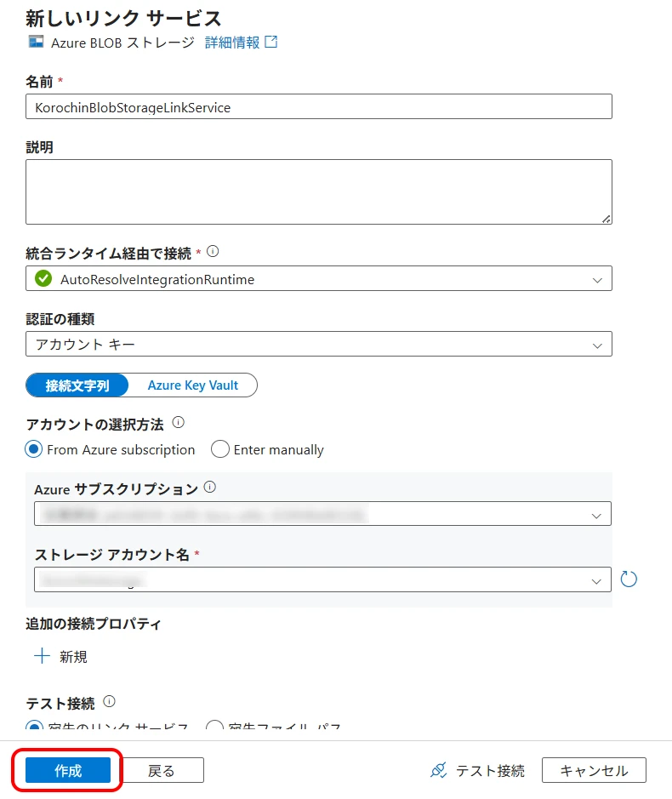Screen dimensions: 672x799
Task: Open the 認証の種類 dropdown showing アカウント キー
Action: point(319,344)
